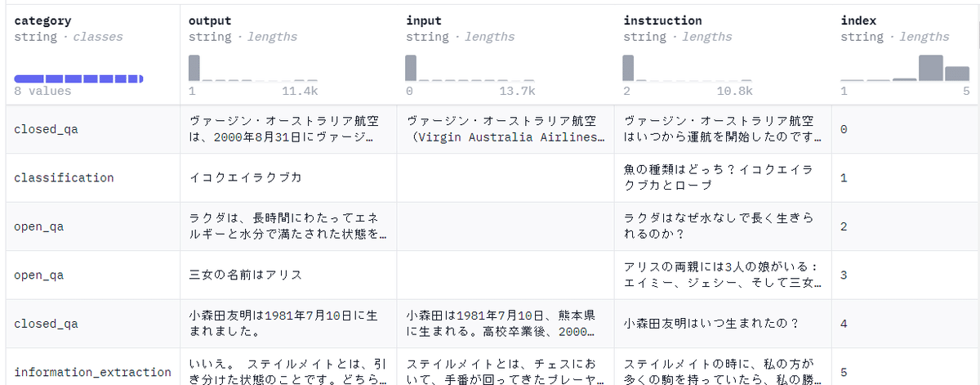Click the empty input cell in the classification row

pyautogui.click(x=505, y=177)
